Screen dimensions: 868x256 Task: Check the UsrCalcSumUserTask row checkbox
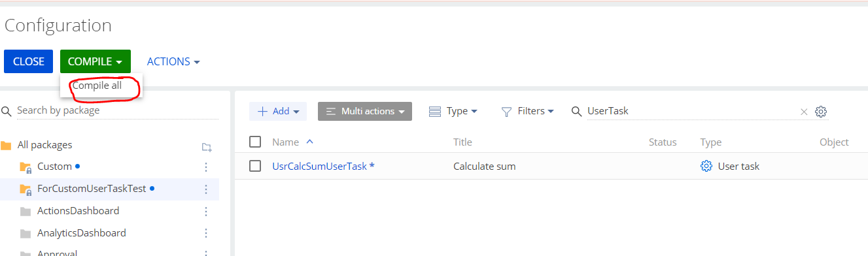point(255,166)
